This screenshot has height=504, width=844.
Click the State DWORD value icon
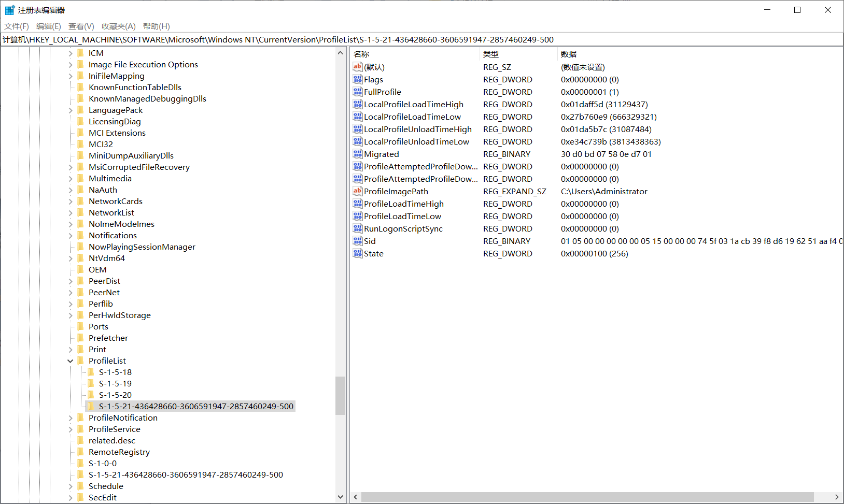pyautogui.click(x=358, y=253)
